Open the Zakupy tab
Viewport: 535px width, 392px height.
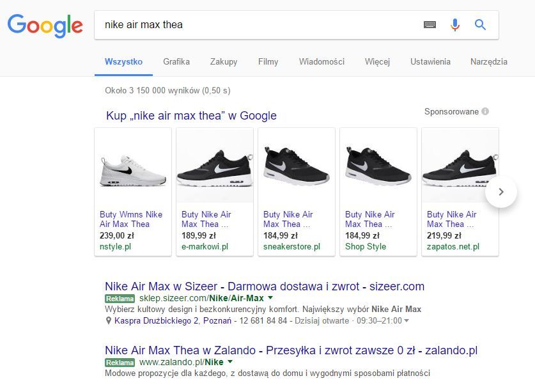point(224,62)
